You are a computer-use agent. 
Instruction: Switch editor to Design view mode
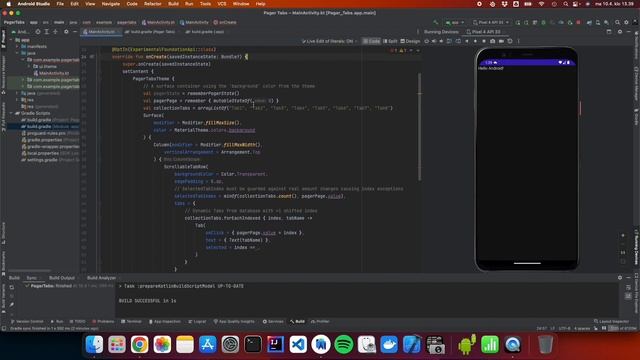point(410,41)
